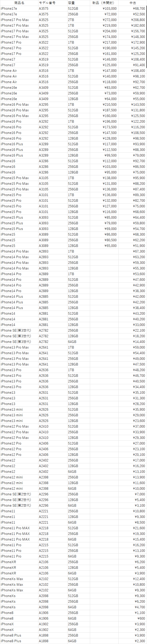Select the ¥272,000 new price cell
147x644 pixels.
(104, 20)
